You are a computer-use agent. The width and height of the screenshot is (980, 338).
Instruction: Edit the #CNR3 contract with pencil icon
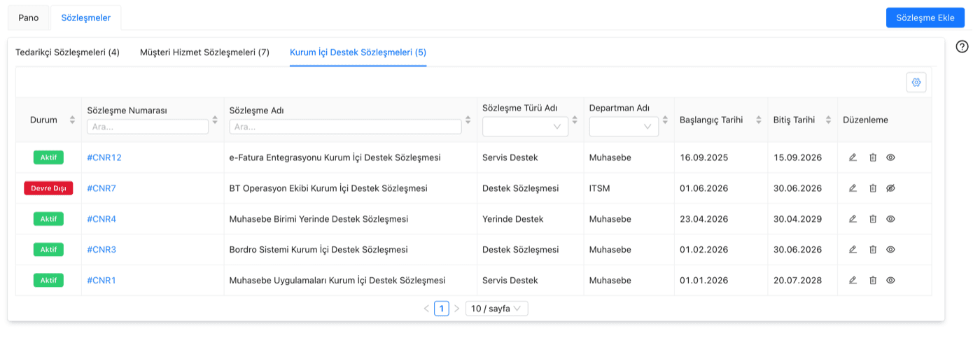coord(853,249)
